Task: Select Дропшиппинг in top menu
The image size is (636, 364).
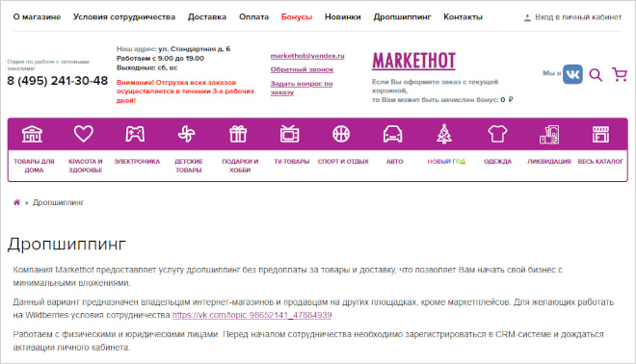Action: click(402, 17)
